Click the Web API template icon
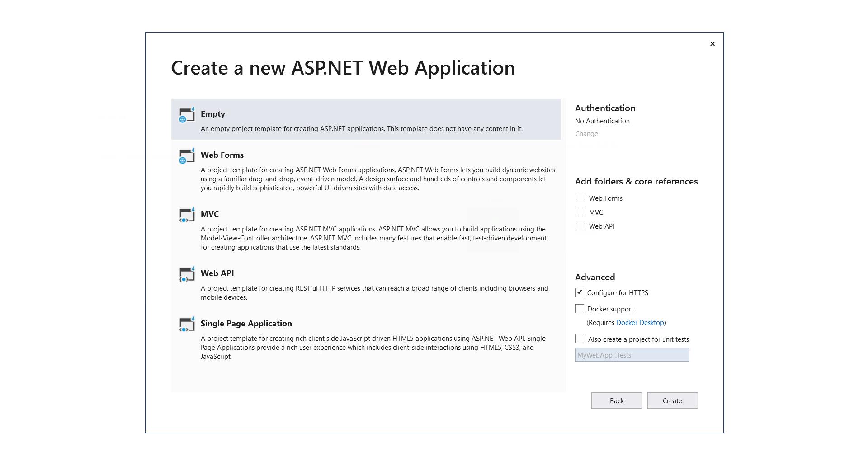 [x=187, y=274]
